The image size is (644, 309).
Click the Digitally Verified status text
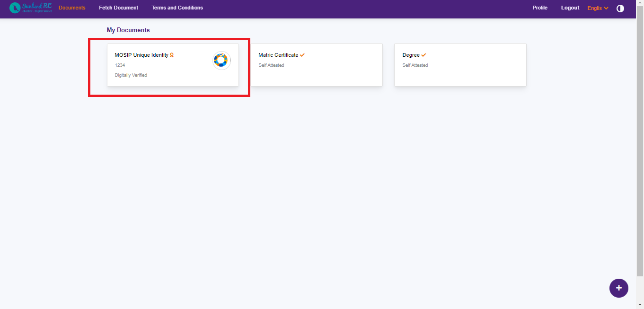coord(131,75)
